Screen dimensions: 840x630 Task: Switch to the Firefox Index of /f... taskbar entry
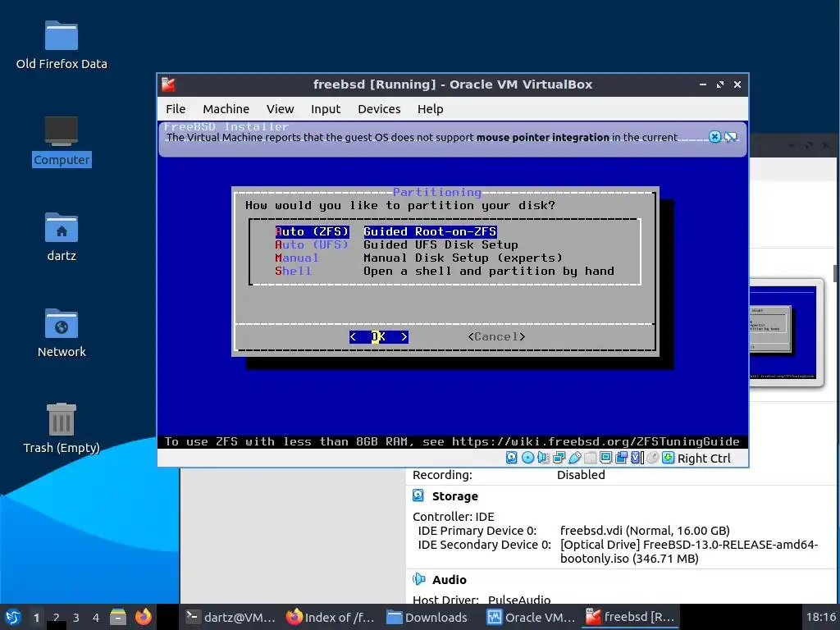click(x=330, y=617)
